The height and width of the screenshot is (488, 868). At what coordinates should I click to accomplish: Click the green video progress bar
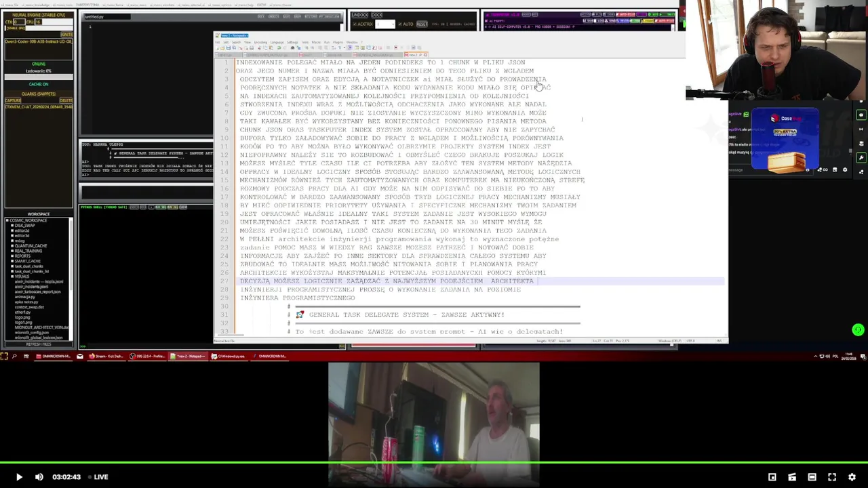[x=434, y=463]
